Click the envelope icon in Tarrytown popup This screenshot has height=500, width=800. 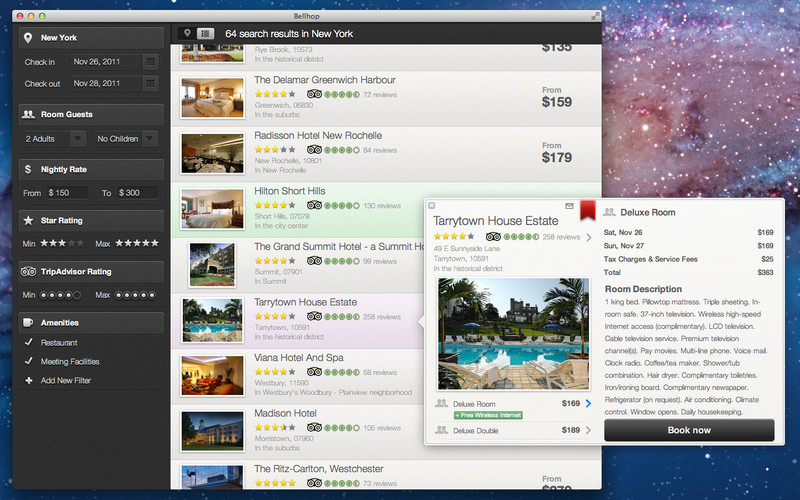tap(569, 206)
